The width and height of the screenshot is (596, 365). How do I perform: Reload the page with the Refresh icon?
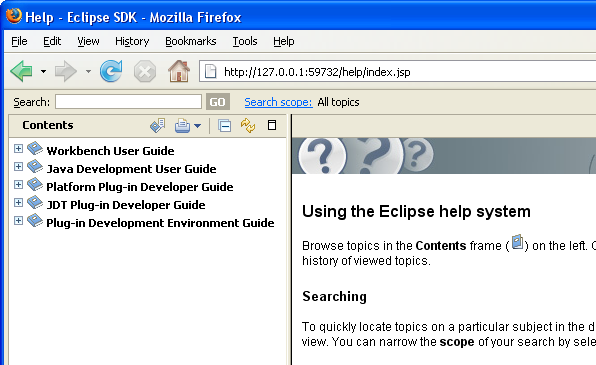click(111, 71)
